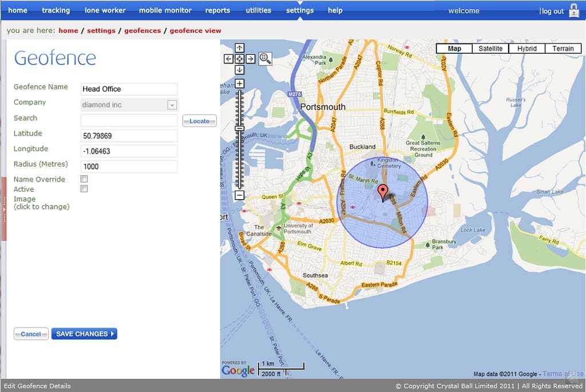This screenshot has height=392, width=586.
Task: Open the help menu
Action: pos(335,10)
